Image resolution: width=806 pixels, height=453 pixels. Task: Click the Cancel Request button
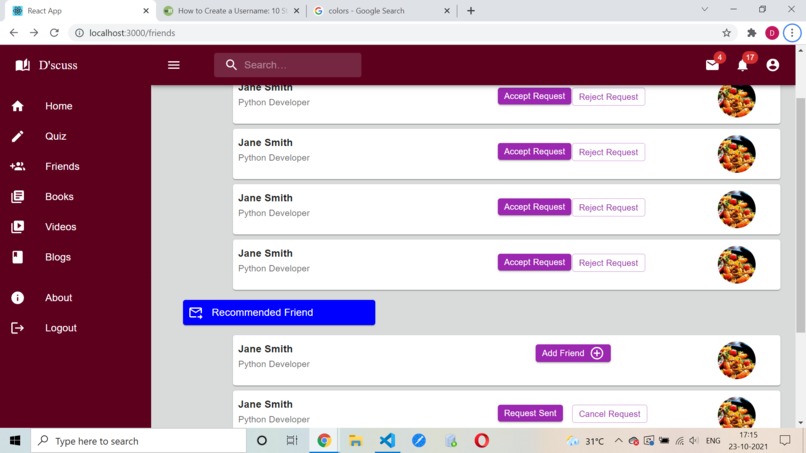pyautogui.click(x=609, y=414)
